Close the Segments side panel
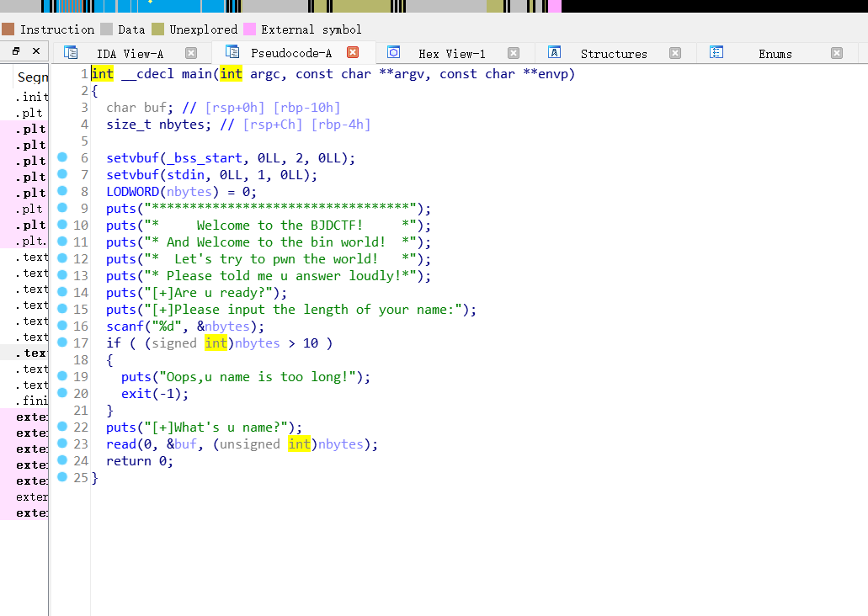The height and width of the screenshot is (616, 868). click(x=36, y=51)
